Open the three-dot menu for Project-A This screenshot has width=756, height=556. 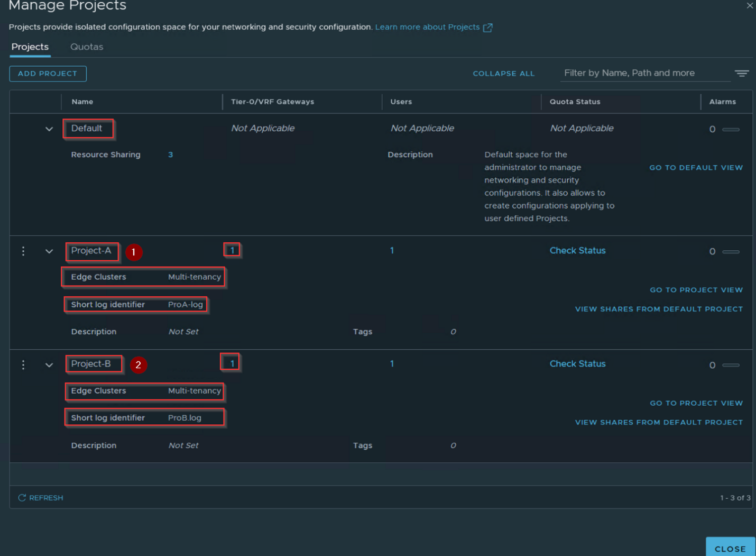(x=23, y=251)
